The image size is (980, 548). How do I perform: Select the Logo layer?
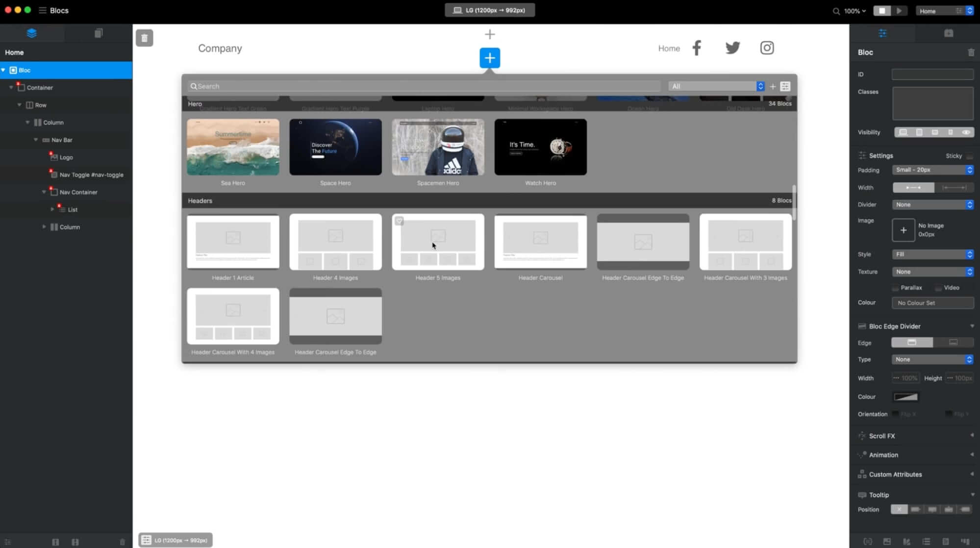[x=66, y=157]
